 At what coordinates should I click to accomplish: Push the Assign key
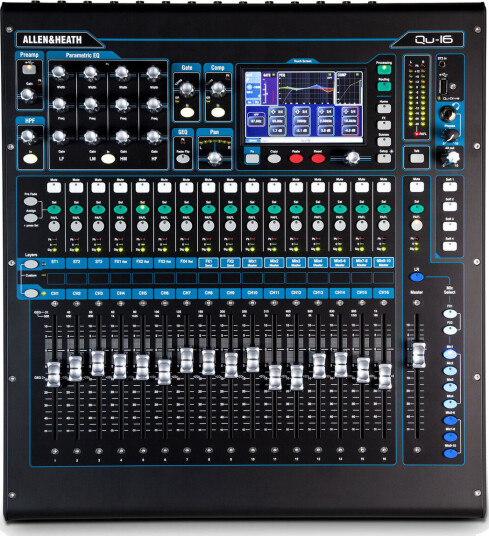(x=30, y=218)
